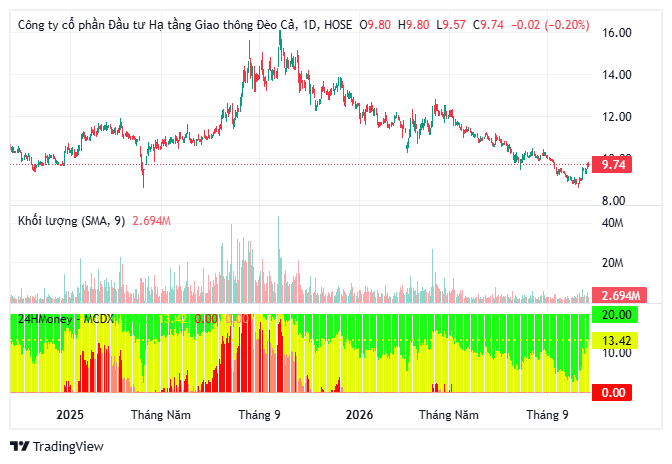
Task: Select the high value H9.80
Action: pyautogui.click(x=414, y=25)
